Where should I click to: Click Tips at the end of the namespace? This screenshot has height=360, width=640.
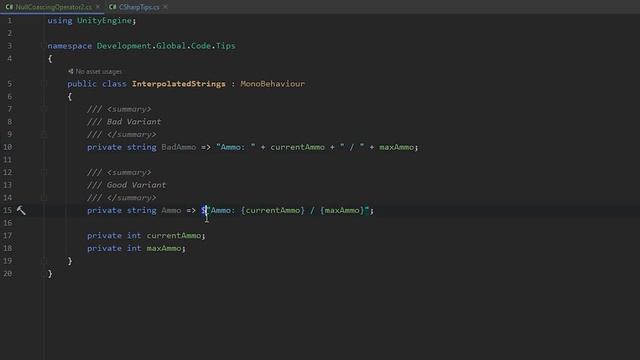point(226,46)
